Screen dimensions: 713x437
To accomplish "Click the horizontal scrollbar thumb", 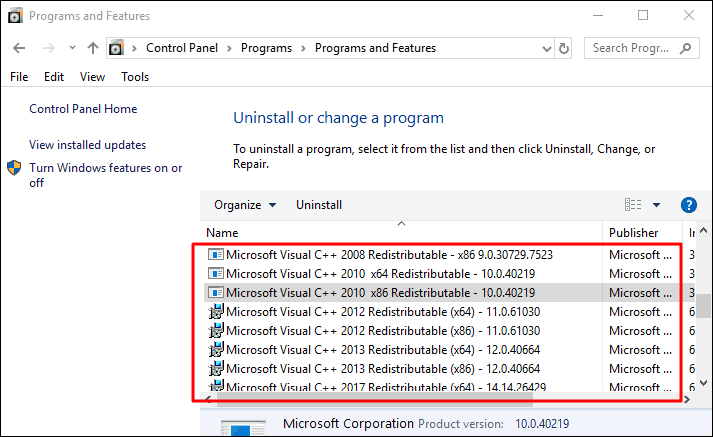I will point(374,399).
